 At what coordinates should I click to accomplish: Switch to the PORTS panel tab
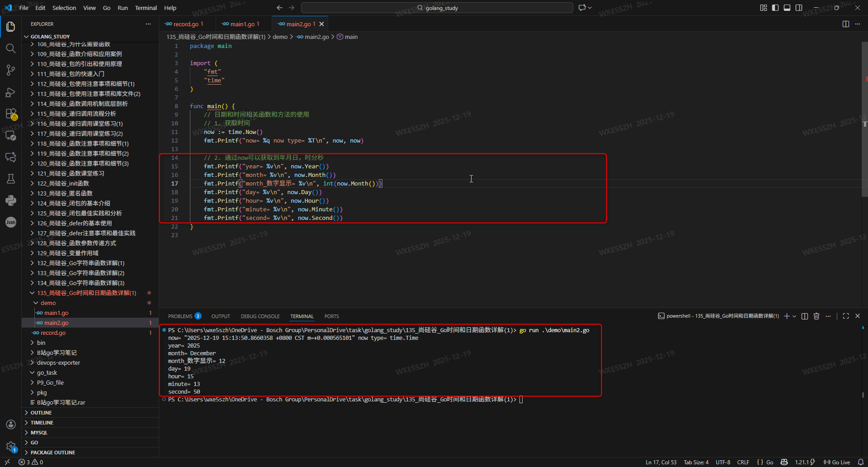(331, 316)
